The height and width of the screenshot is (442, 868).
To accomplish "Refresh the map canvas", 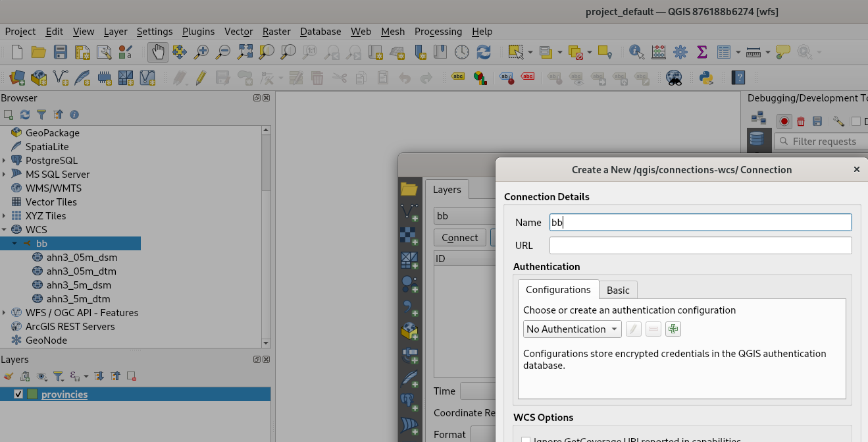I will click(x=484, y=52).
